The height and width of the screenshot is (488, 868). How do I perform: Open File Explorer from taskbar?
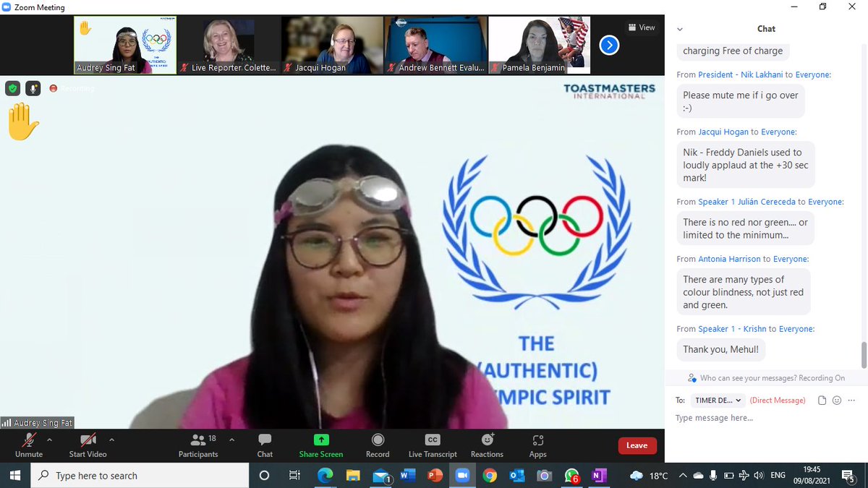pyautogui.click(x=353, y=476)
